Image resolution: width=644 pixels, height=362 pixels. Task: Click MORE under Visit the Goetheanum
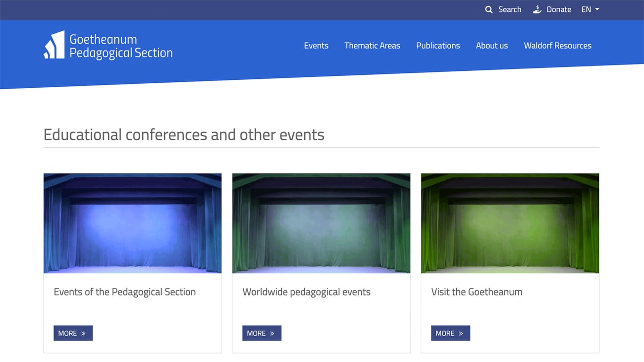point(450,333)
